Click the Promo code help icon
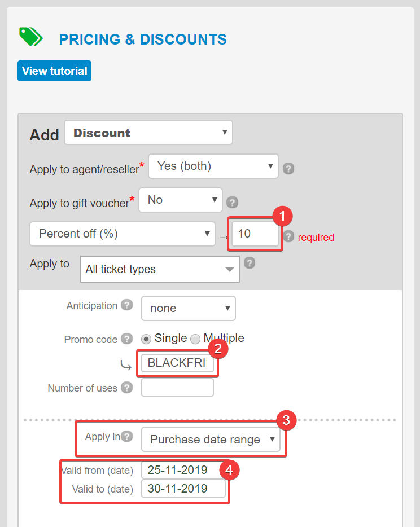 [x=127, y=339]
